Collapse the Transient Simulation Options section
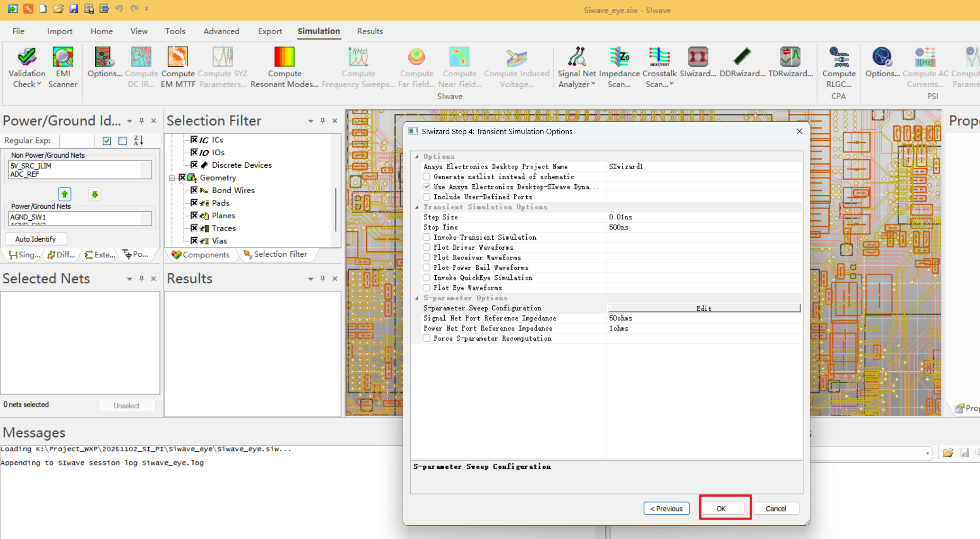 click(x=417, y=207)
